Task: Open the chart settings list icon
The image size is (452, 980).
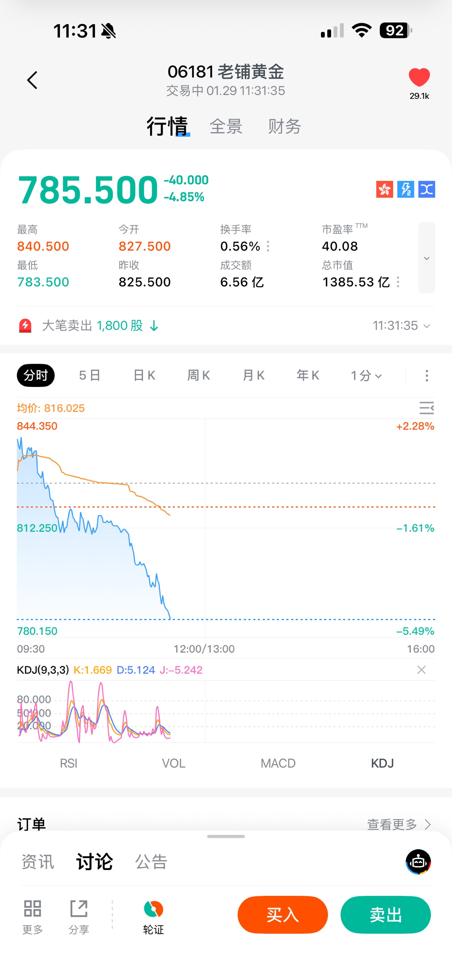Action: pyautogui.click(x=426, y=408)
